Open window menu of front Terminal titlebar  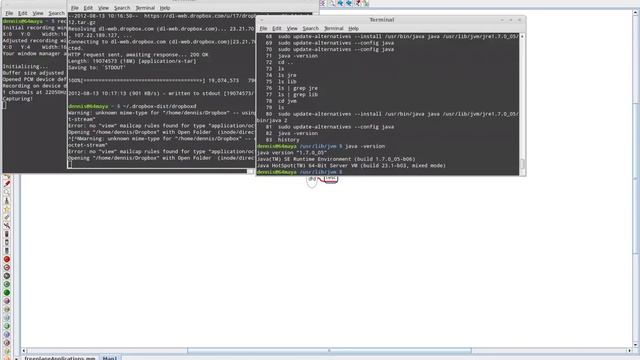point(262,20)
